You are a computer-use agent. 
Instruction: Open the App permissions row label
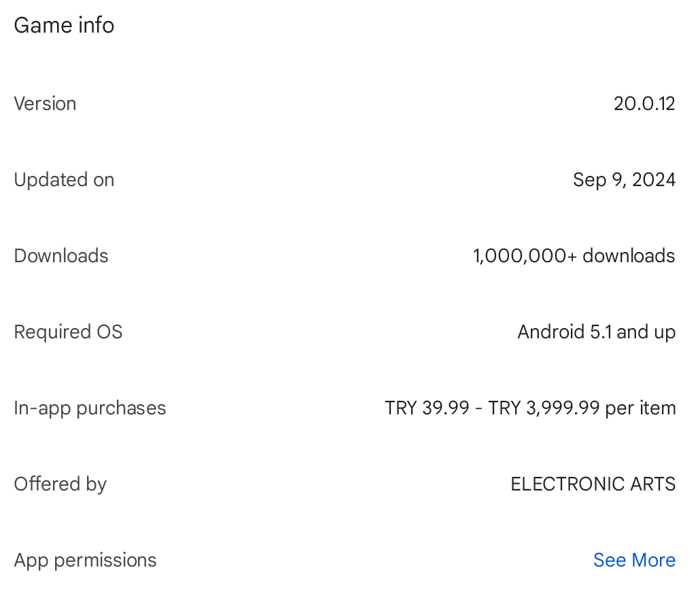click(x=85, y=560)
